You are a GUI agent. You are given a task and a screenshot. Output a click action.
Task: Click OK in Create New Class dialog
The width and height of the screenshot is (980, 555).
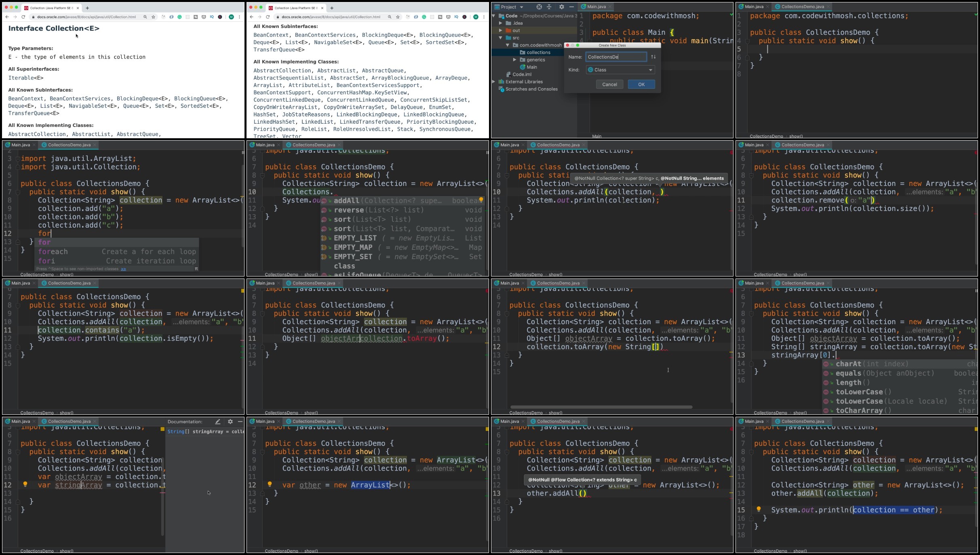point(641,84)
